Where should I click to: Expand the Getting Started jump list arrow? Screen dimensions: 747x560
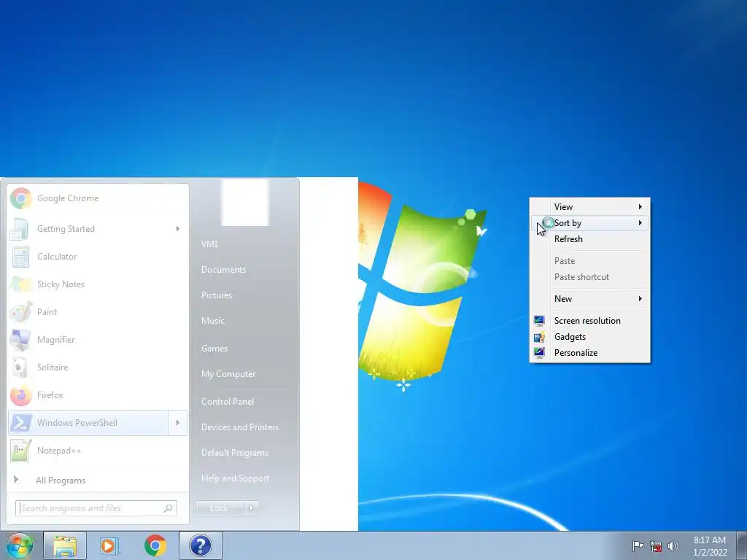click(x=178, y=229)
